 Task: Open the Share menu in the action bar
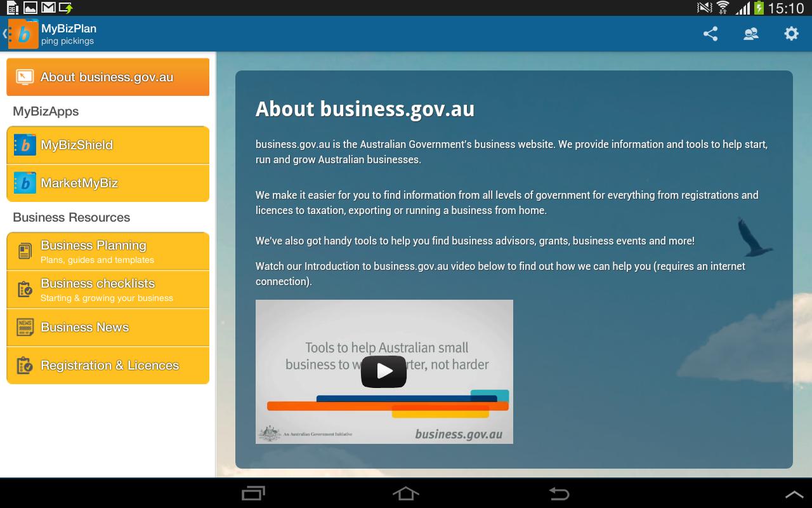point(710,34)
